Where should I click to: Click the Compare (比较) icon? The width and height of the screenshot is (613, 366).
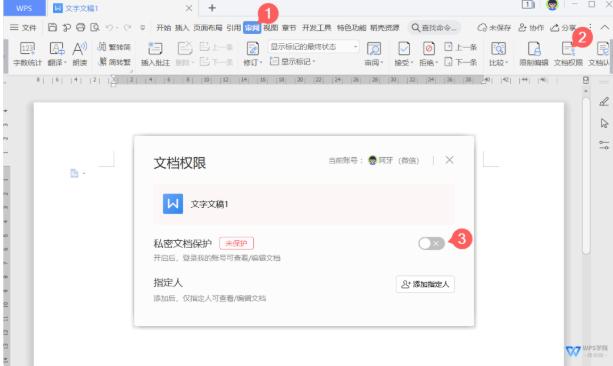[x=498, y=54]
